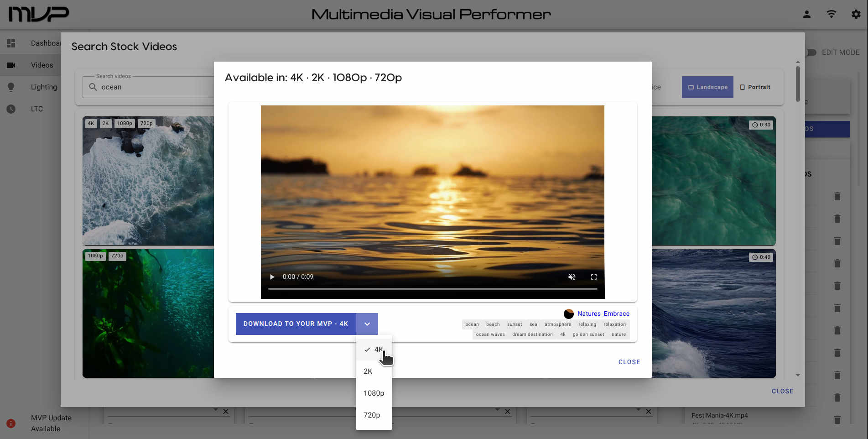The height and width of the screenshot is (439, 868).
Task: Click the video progress bar to seek
Action: click(x=432, y=288)
